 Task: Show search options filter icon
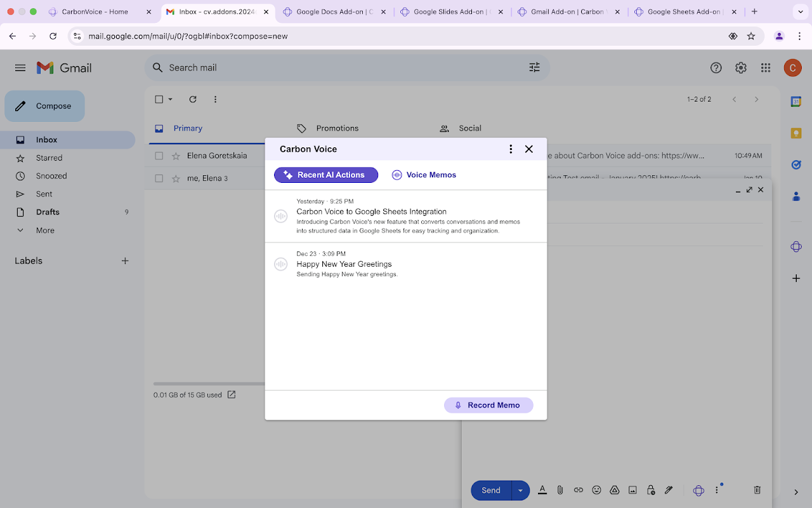point(535,68)
